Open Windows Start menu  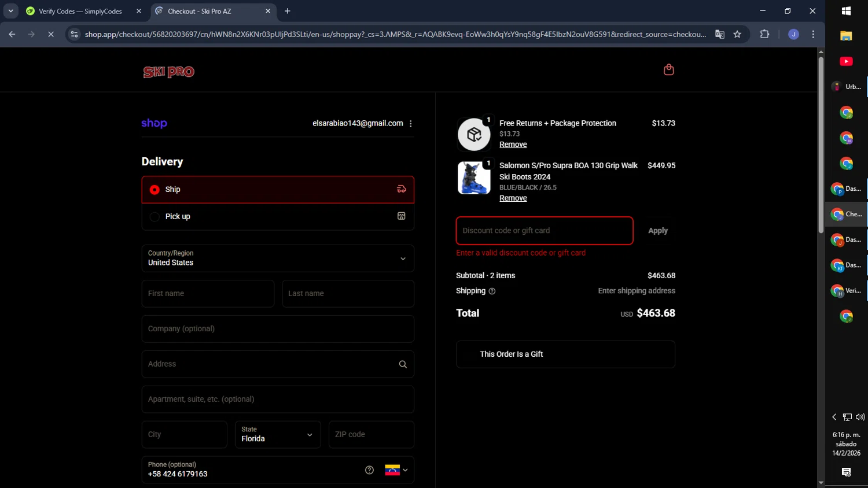(x=846, y=11)
